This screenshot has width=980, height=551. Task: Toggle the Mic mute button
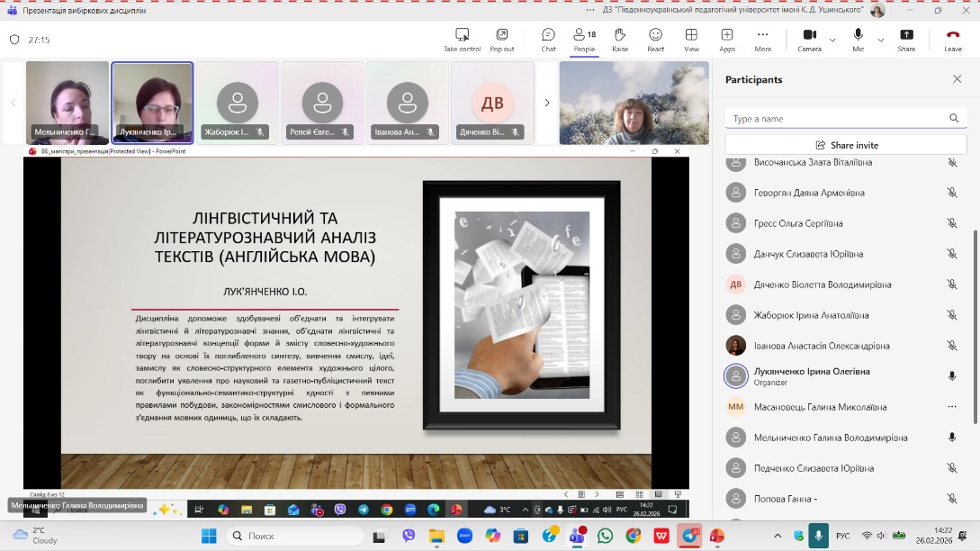(x=858, y=38)
